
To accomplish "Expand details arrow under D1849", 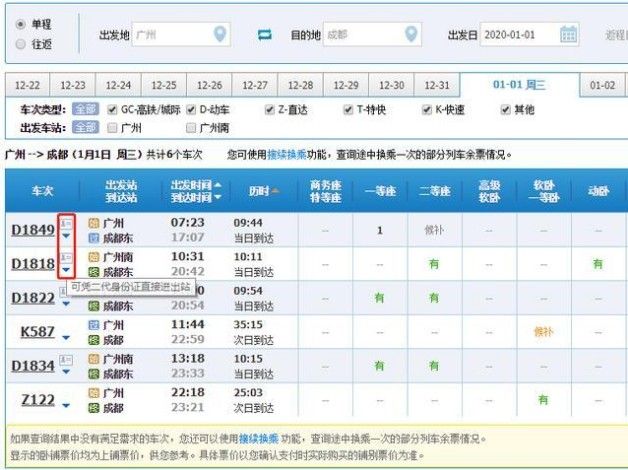I will pyautogui.click(x=66, y=236).
